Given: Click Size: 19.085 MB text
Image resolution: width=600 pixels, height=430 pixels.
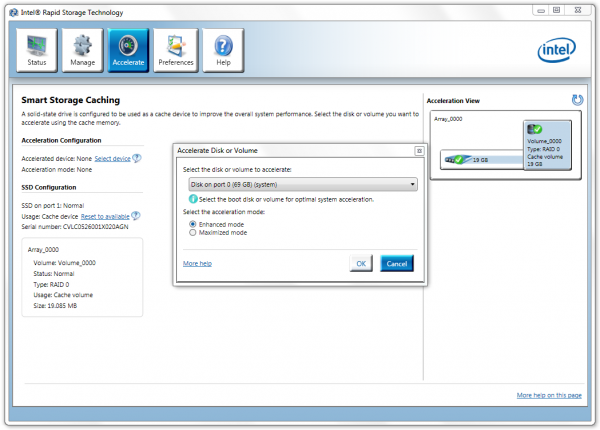Looking at the screenshot, I should (55, 306).
